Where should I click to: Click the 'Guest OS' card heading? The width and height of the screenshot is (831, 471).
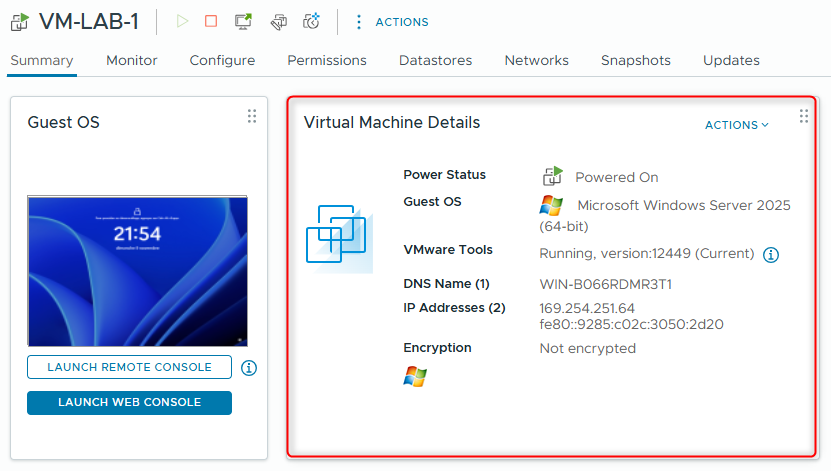point(64,122)
